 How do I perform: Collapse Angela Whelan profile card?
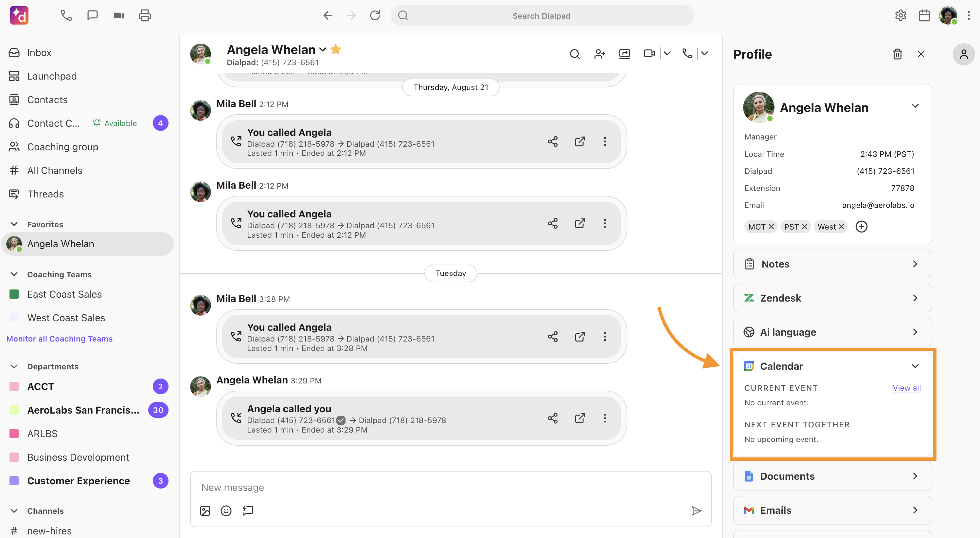click(x=915, y=106)
